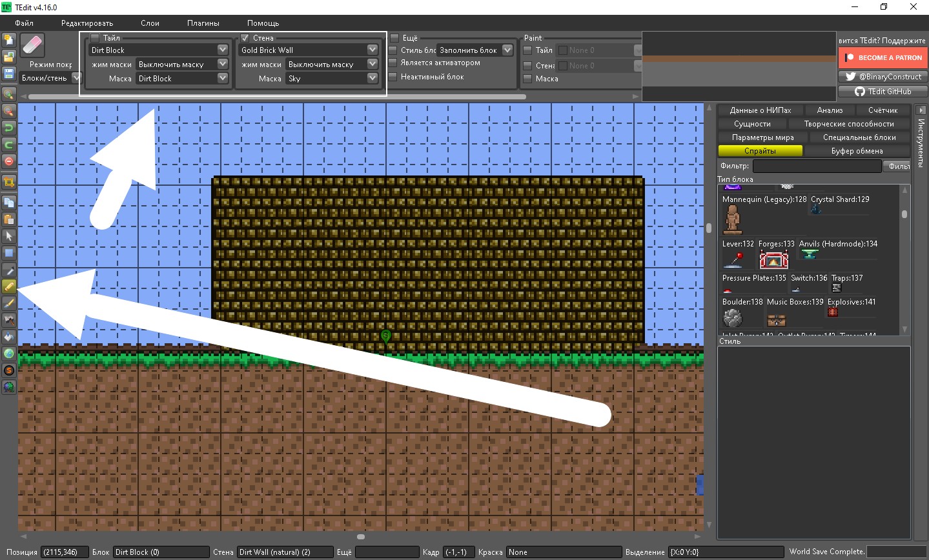Click the map horizontal scrollbar thumb
Screen dimensions: 929x560
pyautogui.click(x=361, y=537)
